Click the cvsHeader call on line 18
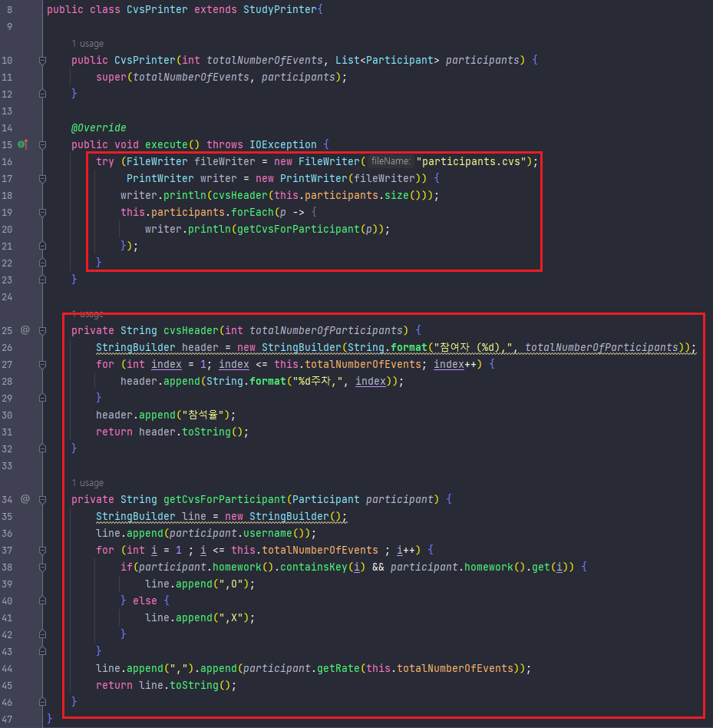Image resolution: width=713 pixels, height=728 pixels. click(239, 196)
